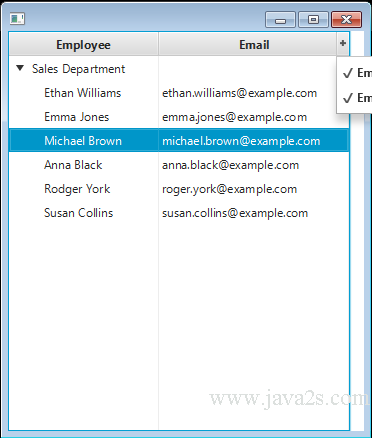Click email anna.black@example.com
Screen dimensions: 372x438
pos(230,165)
